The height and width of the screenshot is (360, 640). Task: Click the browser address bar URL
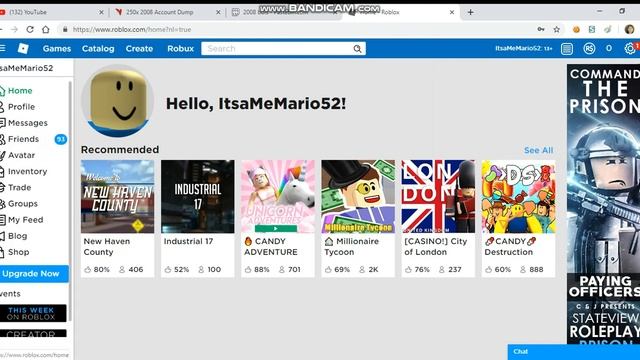132,29
